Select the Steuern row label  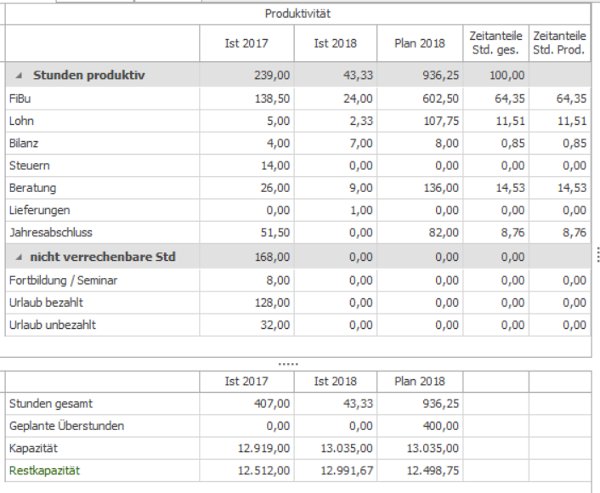[x=29, y=165]
